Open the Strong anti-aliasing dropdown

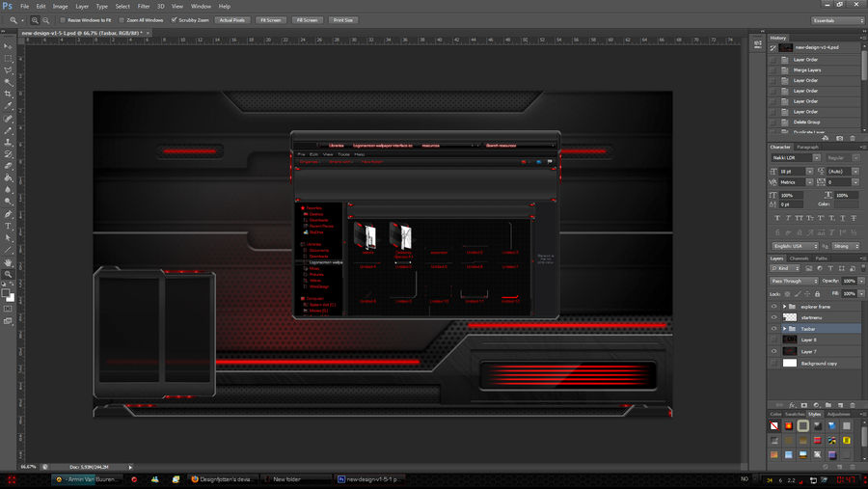point(846,246)
